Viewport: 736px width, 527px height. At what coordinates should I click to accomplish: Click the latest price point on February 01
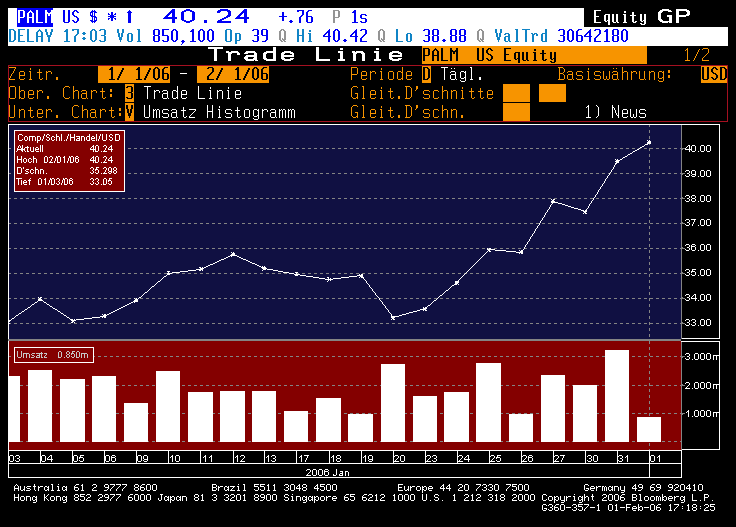(649, 142)
